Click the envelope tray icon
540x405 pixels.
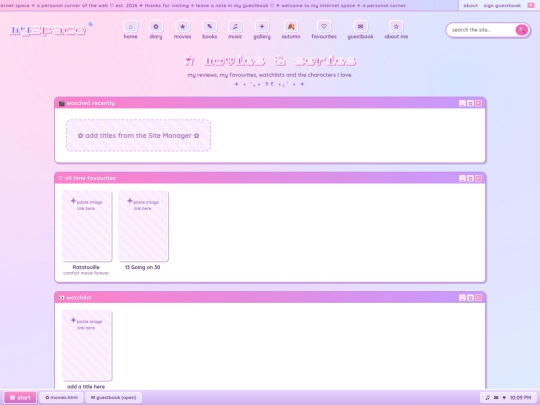coord(496,397)
